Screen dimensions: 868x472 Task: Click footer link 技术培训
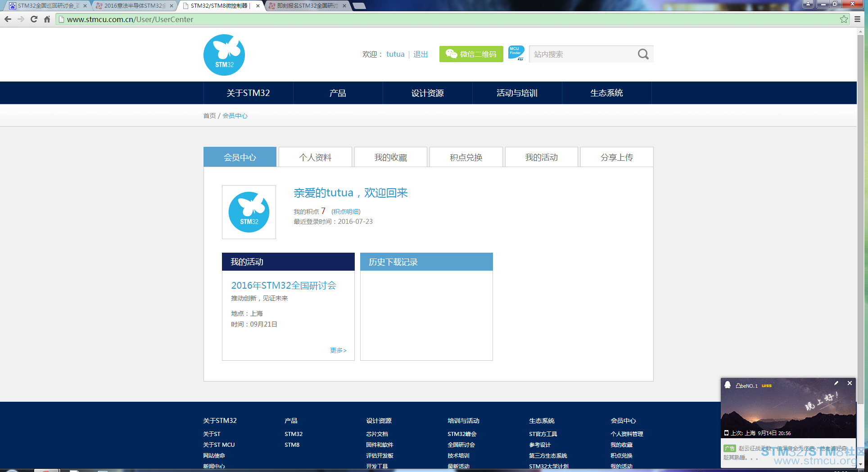[x=458, y=455]
